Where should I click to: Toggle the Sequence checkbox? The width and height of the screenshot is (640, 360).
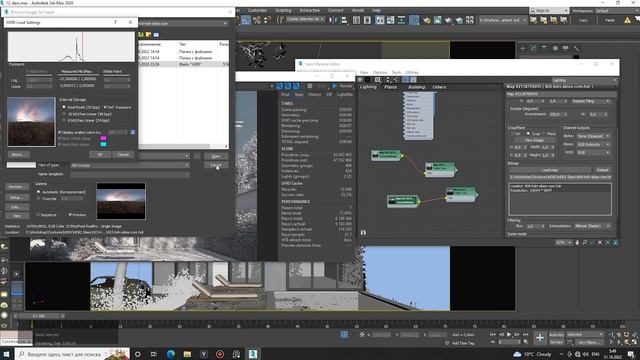(38, 215)
